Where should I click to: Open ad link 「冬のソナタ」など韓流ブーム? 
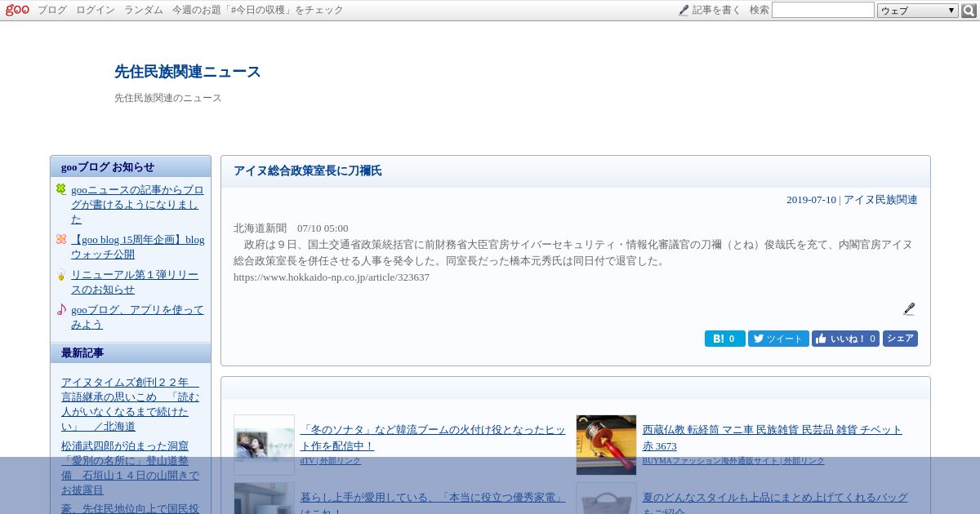pos(433,437)
